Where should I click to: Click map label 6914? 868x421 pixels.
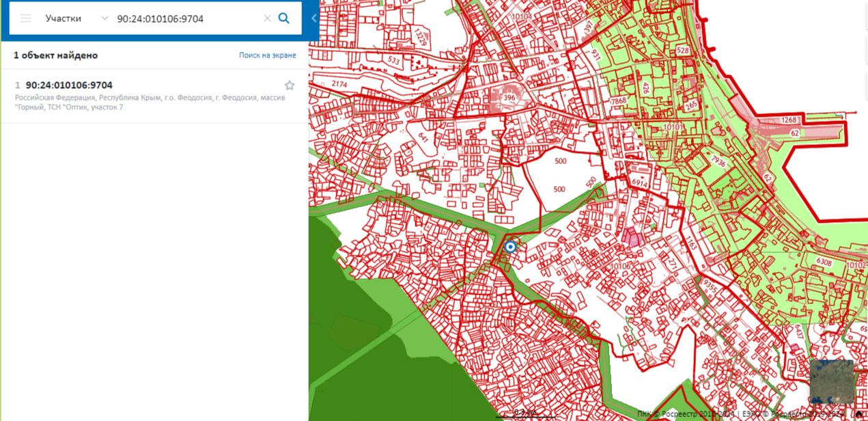pyautogui.click(x=639, y=183)
